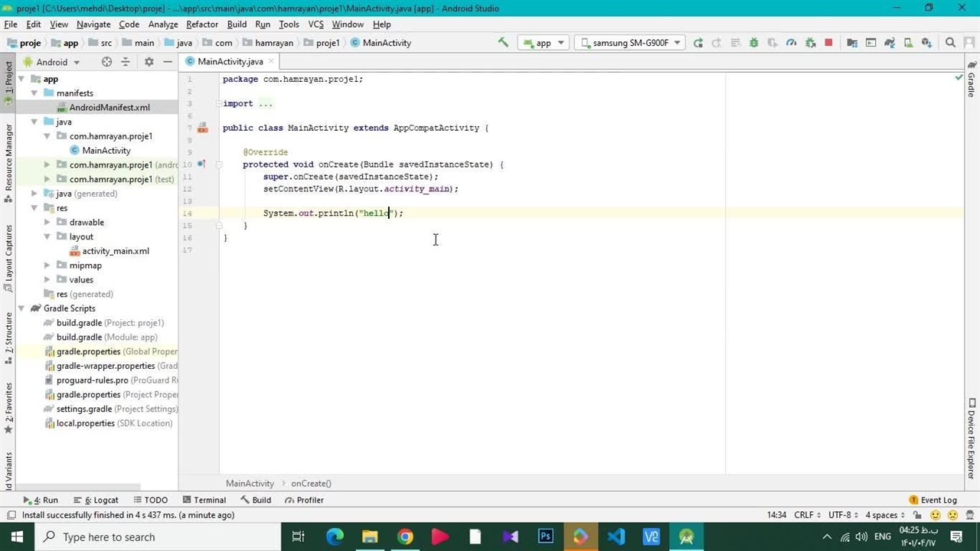Screen dimensions: 980x551
Task: Stop the running app with red square
Action: pyautogui.click(x=828, y=43)
